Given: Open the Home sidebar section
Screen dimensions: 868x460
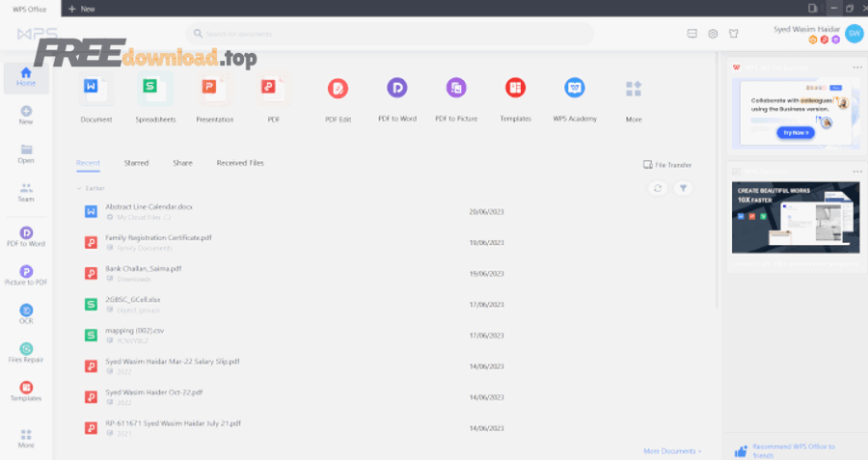Looking at the screenshot, I should pos(25,77).
